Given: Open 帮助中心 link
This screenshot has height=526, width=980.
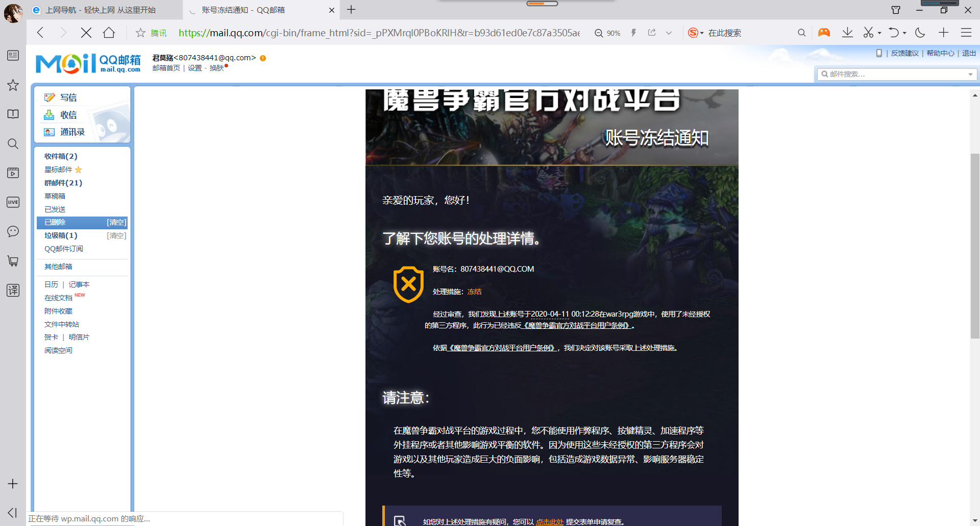Looking at the screenshot, I should (940, 53).
